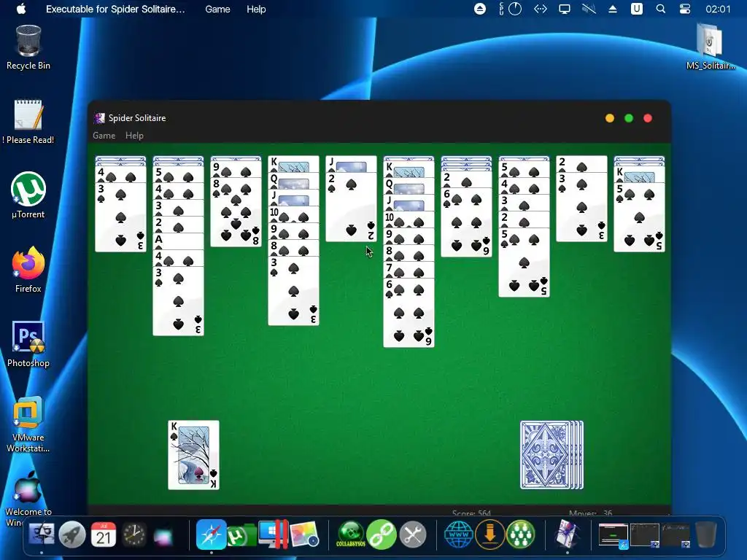Select the 3 of spades in the first column
The height and width of the screenshot is (560, 747).
tap(120, 217)
